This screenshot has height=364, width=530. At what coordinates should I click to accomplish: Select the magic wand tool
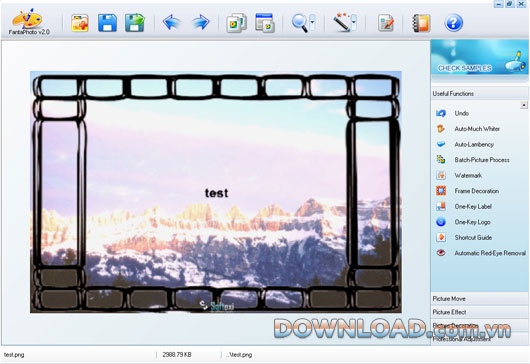click(x=341, y=23)
